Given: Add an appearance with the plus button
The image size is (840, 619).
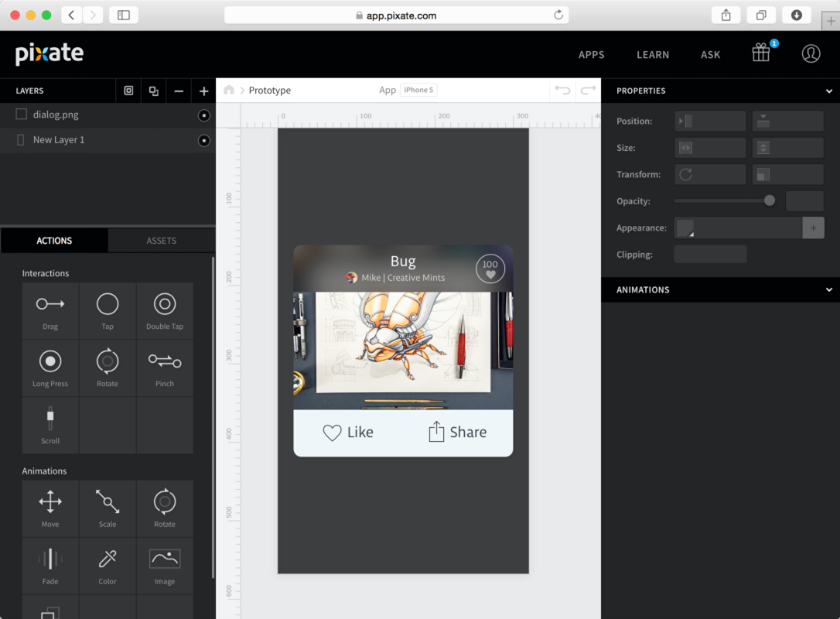Looking at the screenshot, I should tap(813, 227).
